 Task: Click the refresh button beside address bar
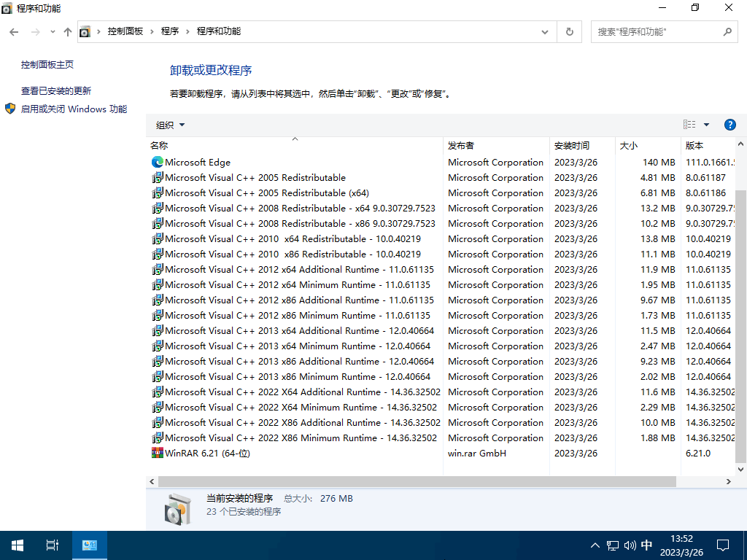click(x=570, y=31)
